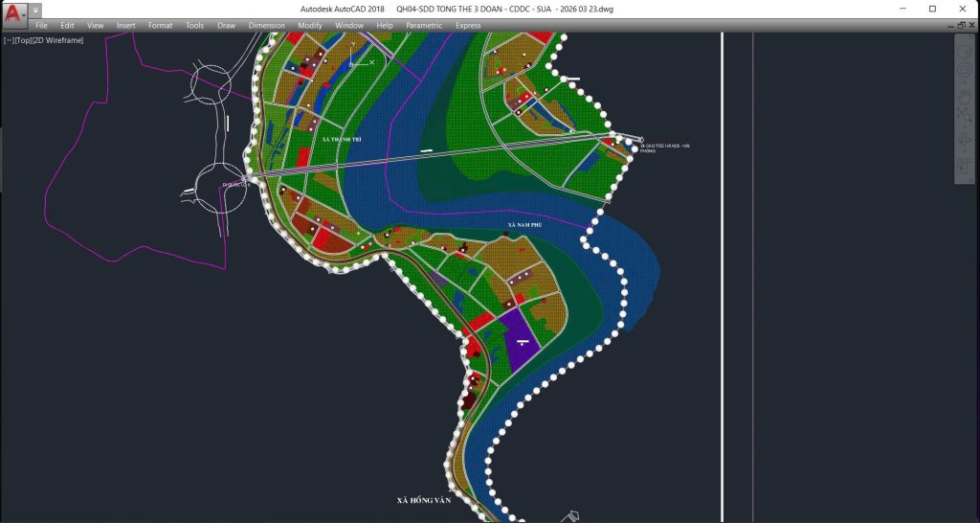Select the XÃ HỒNG VÂN text label

tap(424, 500)
